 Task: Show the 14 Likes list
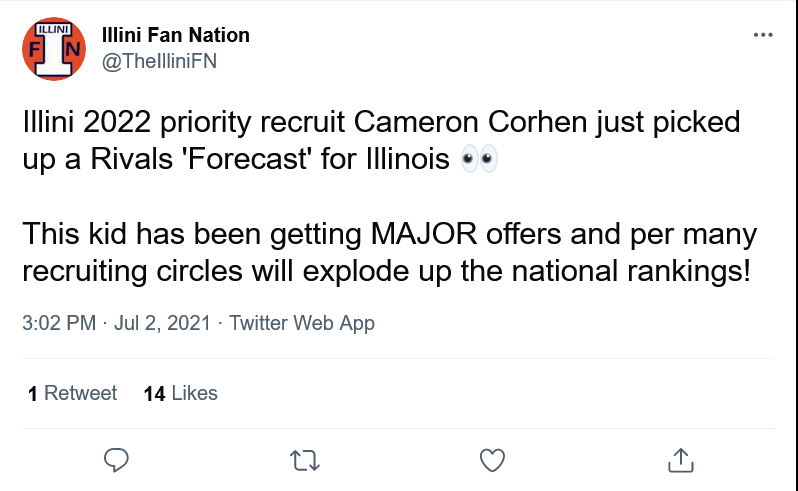click(x=181, y=393)
